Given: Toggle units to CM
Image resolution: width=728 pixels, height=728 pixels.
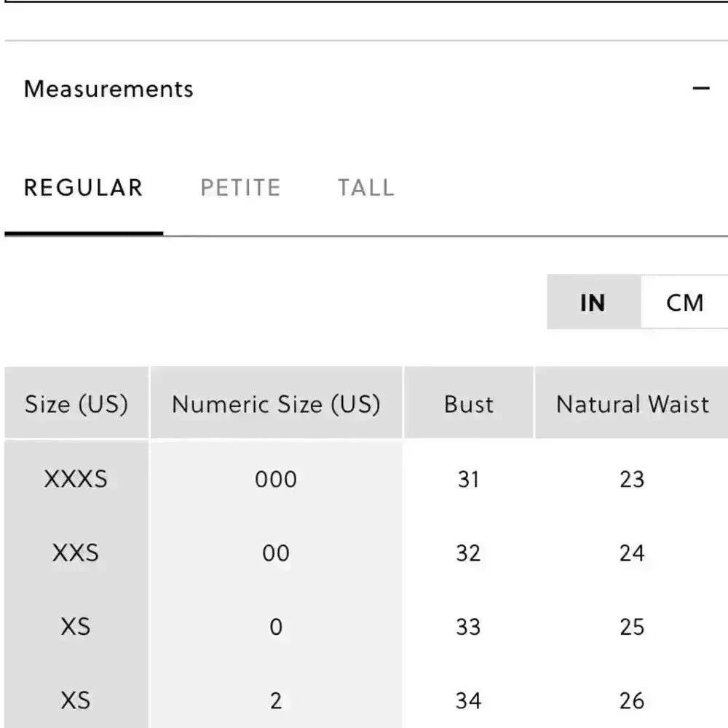Looking at the screenshot, I should pos(684,302).
